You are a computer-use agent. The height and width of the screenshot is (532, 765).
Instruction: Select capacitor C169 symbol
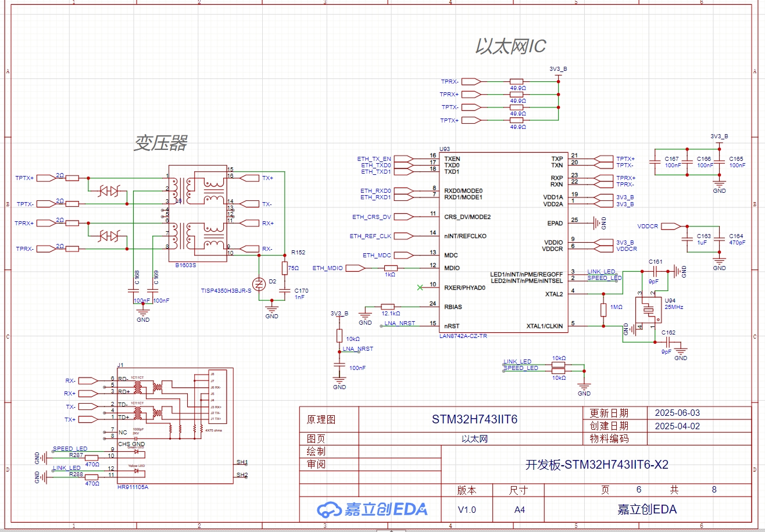pos(152,290)
